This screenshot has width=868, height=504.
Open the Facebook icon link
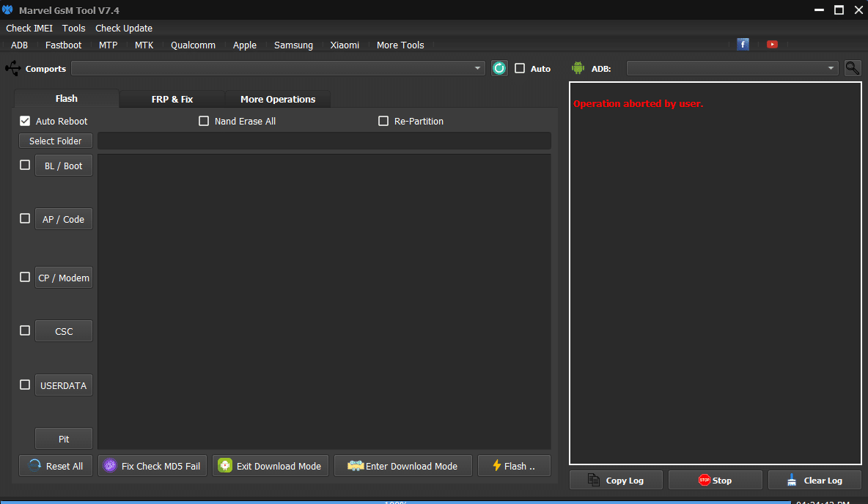coord(743,44)
